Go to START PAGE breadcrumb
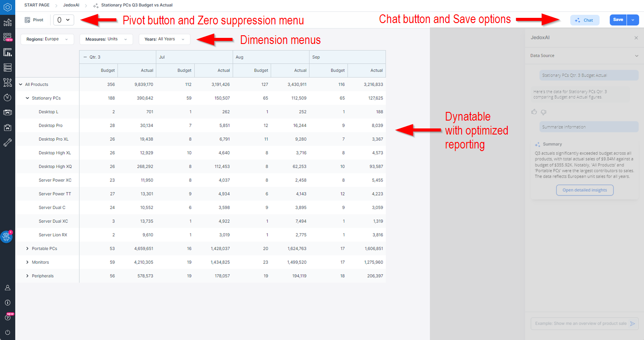Image resolution: width=644 pixels, height=340 pixels. (37, 5)
